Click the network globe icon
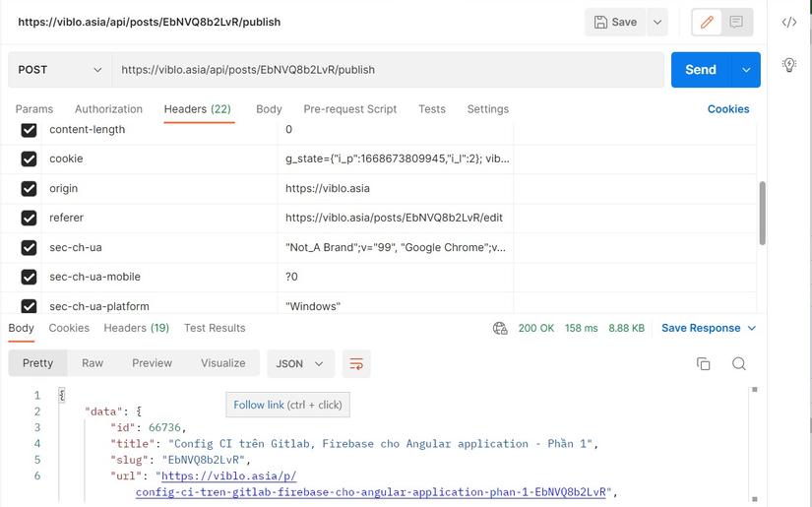The height and width of the screenshot is (507, 812). 500,328
